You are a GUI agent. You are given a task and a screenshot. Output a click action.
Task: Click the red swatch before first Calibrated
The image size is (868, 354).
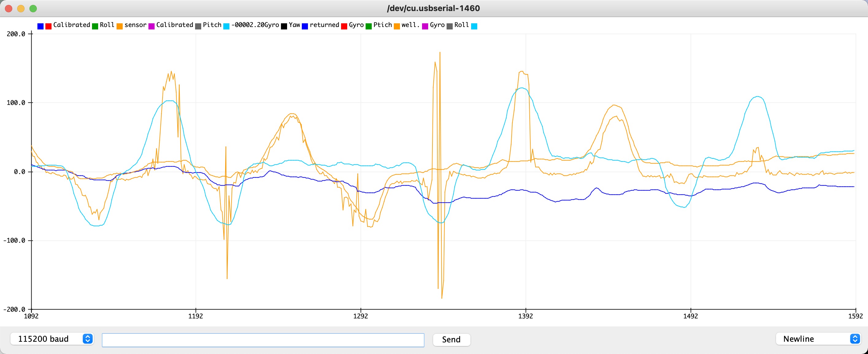click(x=48, y=26)
